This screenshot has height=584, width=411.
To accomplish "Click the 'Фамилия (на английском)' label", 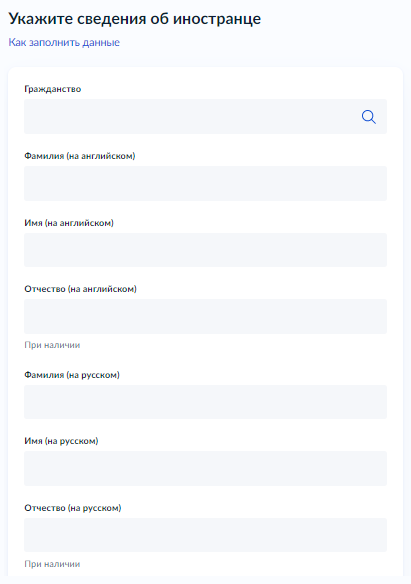I will pyautogui.click(x=80, y=156).
